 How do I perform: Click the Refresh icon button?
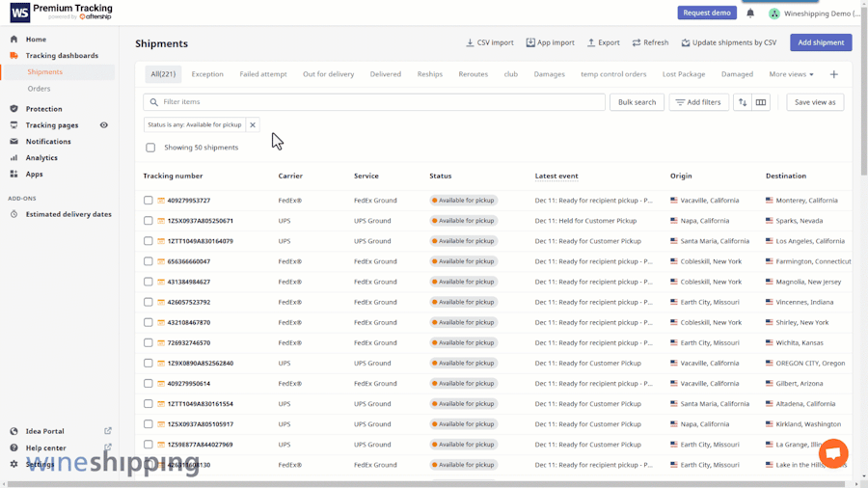coord(650,42)
